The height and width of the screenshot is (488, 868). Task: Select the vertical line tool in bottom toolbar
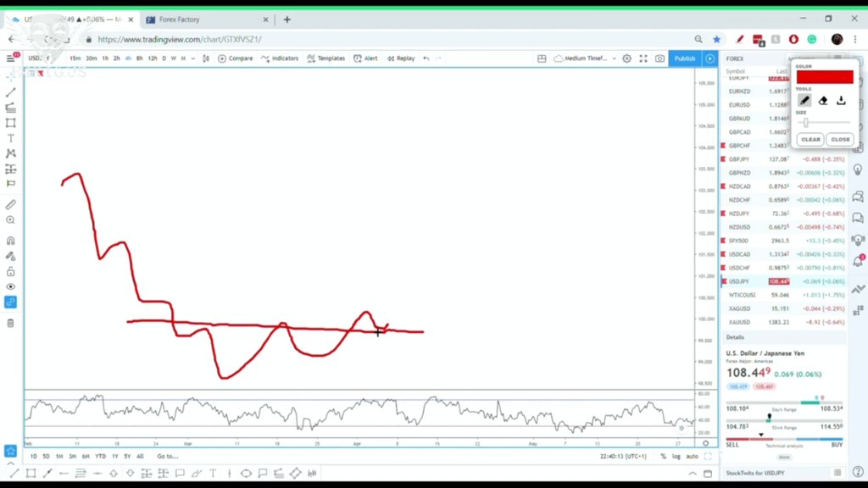(229, 473)
